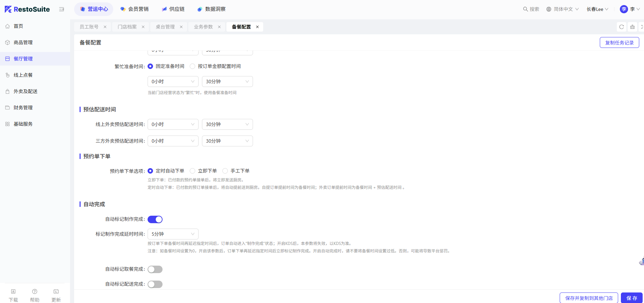Select the 按订单金额配置时间 radio option
This screenshot has width=644, height=303.
193,66
